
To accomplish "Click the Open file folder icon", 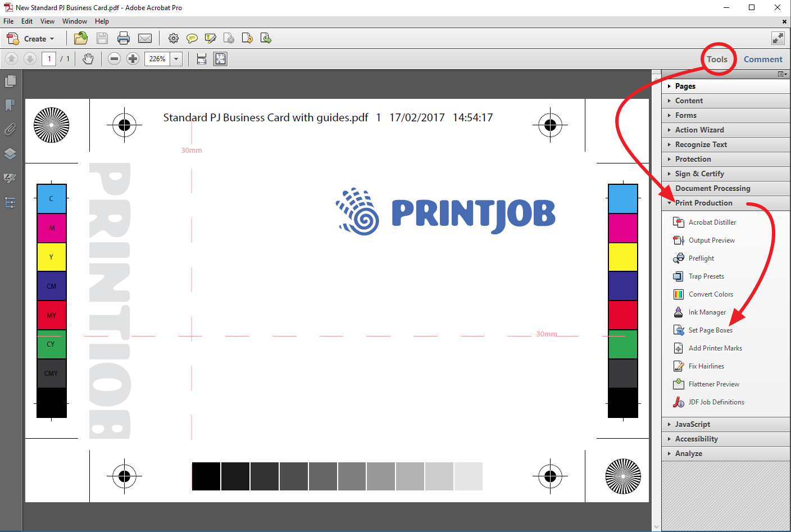I will 81,38.
